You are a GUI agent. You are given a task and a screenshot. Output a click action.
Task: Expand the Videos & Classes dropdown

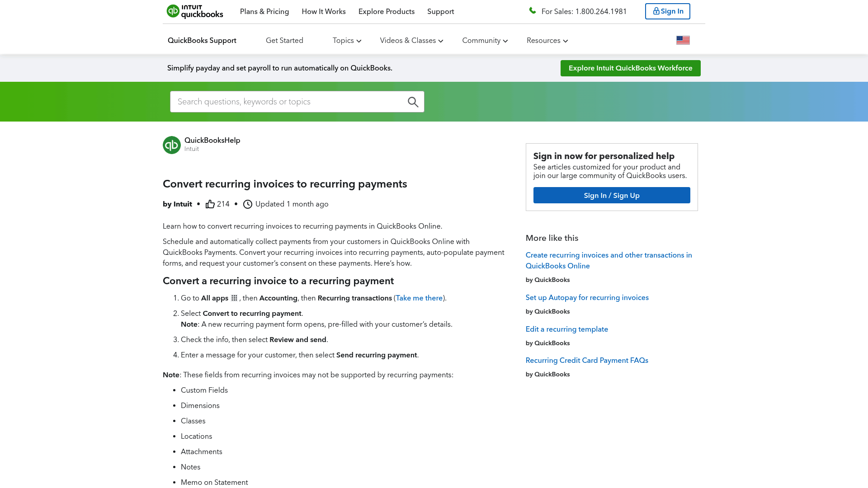point(411,41)
